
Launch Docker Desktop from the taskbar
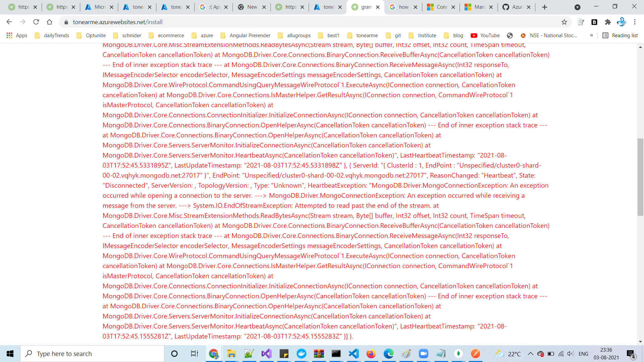302,354
